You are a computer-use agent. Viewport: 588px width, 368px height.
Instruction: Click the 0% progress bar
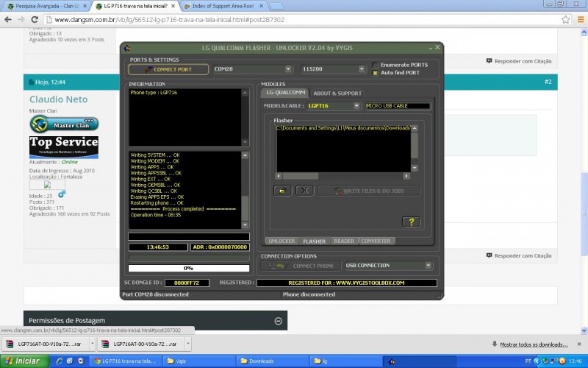(x=189, y=268)
